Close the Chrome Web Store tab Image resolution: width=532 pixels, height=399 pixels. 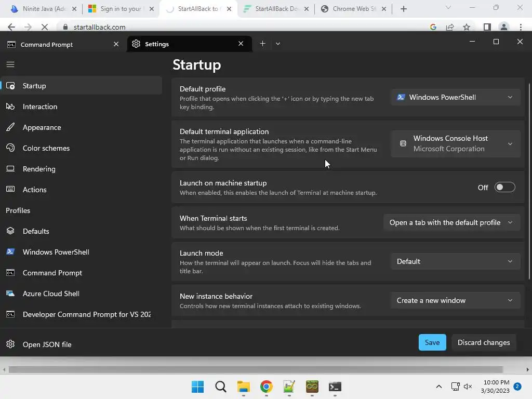coord(384,9)
